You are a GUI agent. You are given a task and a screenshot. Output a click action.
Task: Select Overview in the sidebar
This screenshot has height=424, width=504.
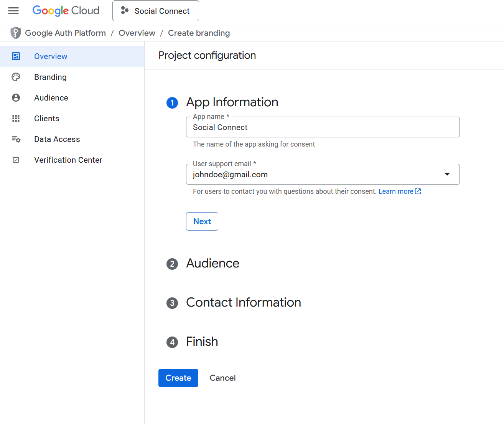(x=72, y=56)
